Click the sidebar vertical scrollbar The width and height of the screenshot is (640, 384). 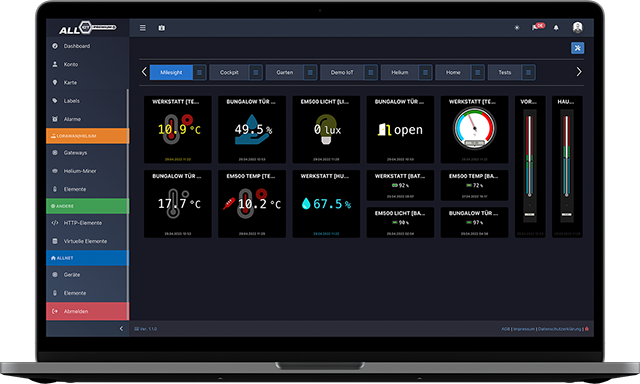pyautogui.click(x=128, y=204)
